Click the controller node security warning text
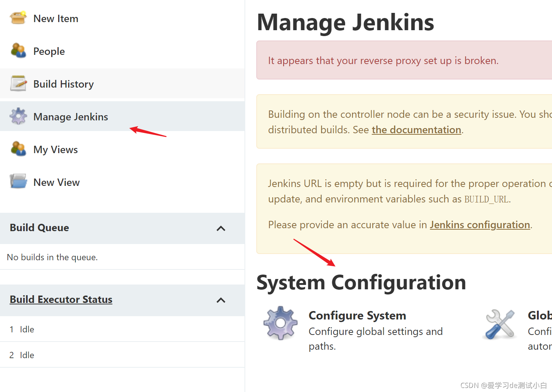 tap(410, 122)
